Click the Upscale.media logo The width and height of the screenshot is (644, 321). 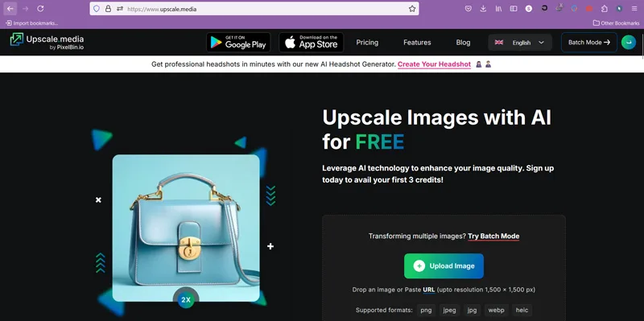[x=47, y=43]
